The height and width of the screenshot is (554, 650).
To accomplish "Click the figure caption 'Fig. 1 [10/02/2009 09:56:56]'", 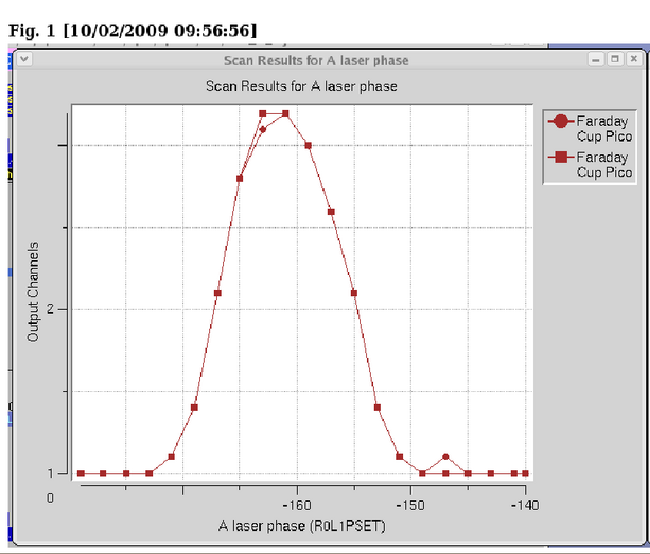I will pos(133,31).
